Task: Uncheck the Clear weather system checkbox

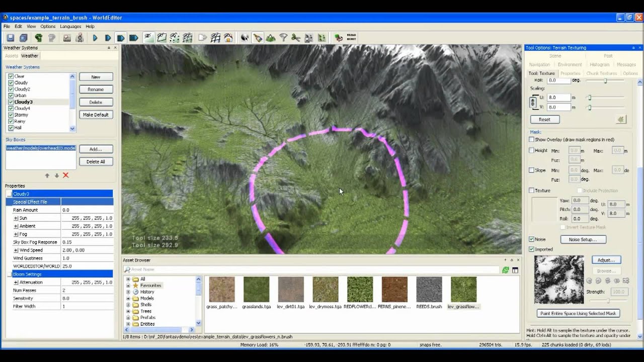Action: pos(11,76)
